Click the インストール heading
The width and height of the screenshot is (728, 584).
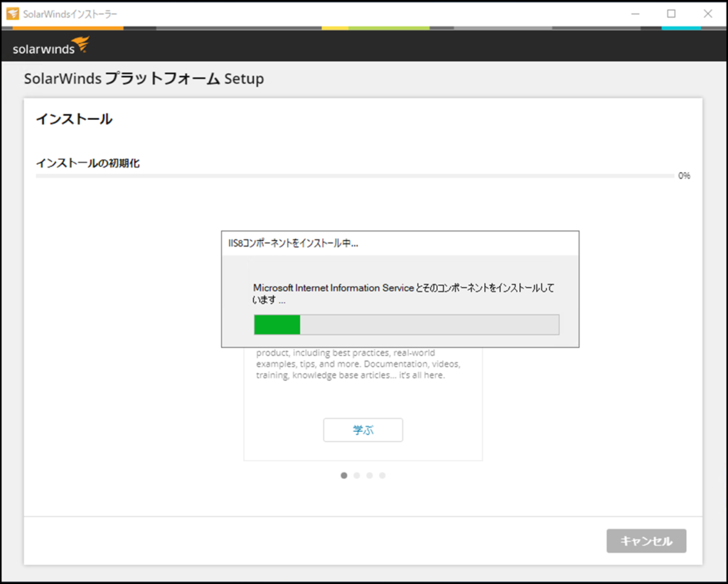point(74,119)
